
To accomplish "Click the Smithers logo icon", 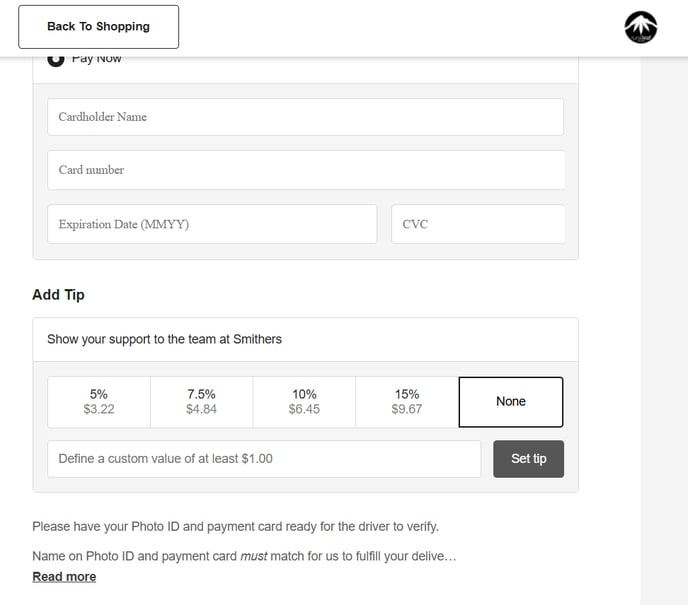I will coord(641,28).
